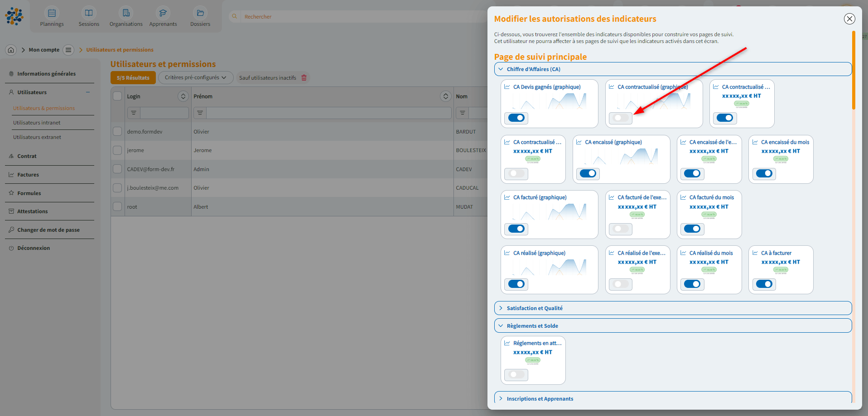This screenshot has height=416, width=868.
Task: Click the orange scrollbar in permissions panel
Action: pyautogui.click(x=854, y=70)
